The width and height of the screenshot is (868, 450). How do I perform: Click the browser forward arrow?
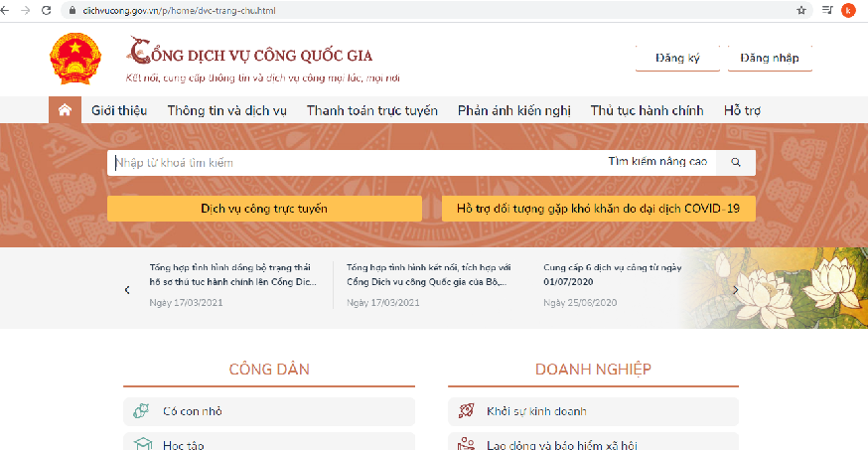[x=26, y=10]
